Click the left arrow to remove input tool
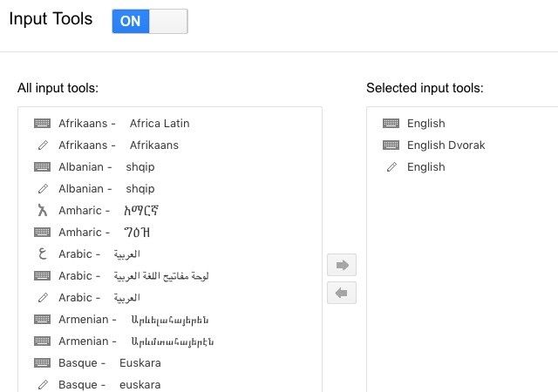This screenshot has height=392, width=558. click(x=342, y=294)
